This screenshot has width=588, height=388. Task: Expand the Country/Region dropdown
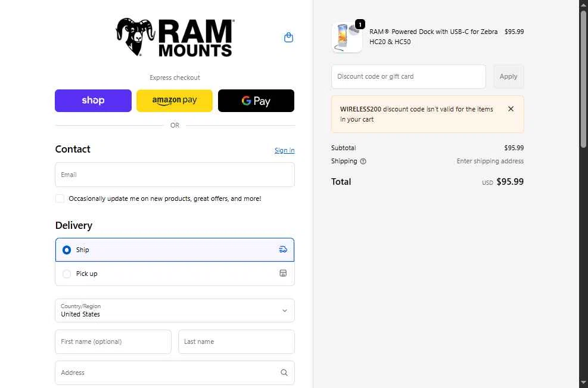pos(175,311)
